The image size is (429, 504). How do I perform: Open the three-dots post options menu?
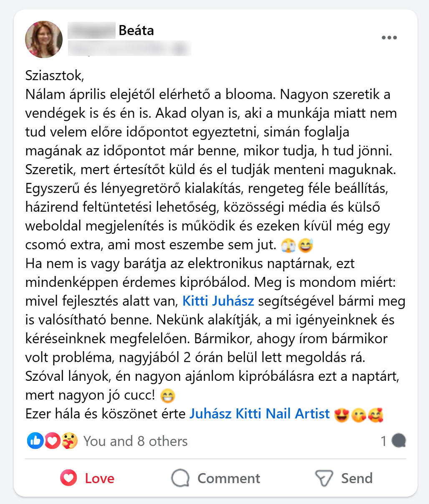pyautogui.click(x=389, y=38)
